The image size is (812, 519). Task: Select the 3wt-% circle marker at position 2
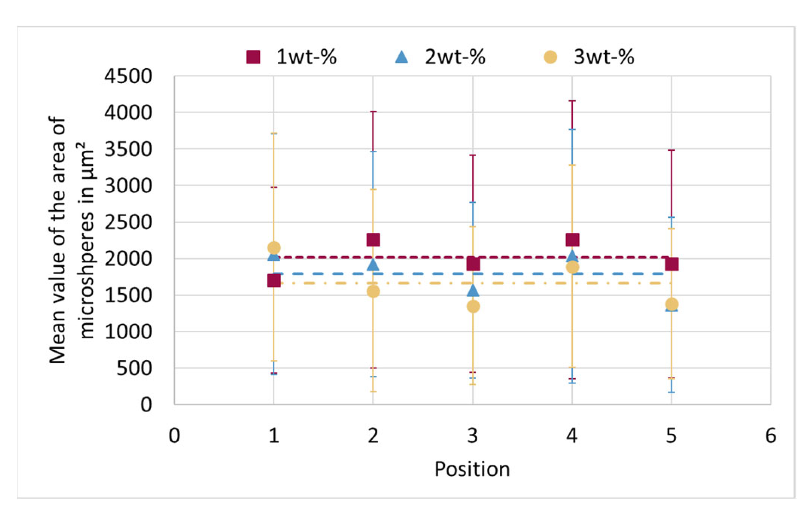click(x=373, y=291)
